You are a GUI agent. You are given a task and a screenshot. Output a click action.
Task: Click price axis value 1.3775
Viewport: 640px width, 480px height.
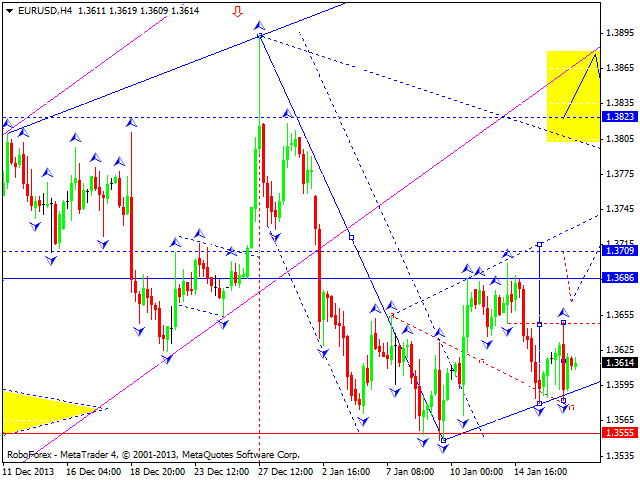[x=620, y=174]
